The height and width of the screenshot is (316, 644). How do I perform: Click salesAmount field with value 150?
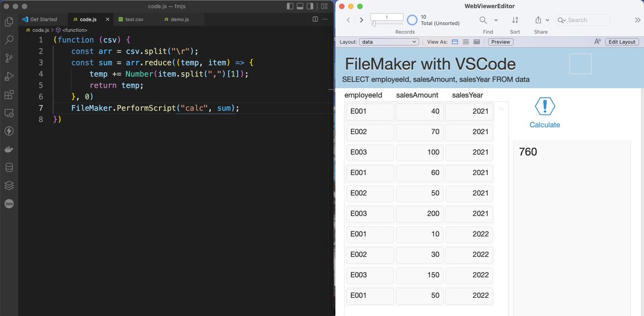pyautogui.click(x=420, y=275)
